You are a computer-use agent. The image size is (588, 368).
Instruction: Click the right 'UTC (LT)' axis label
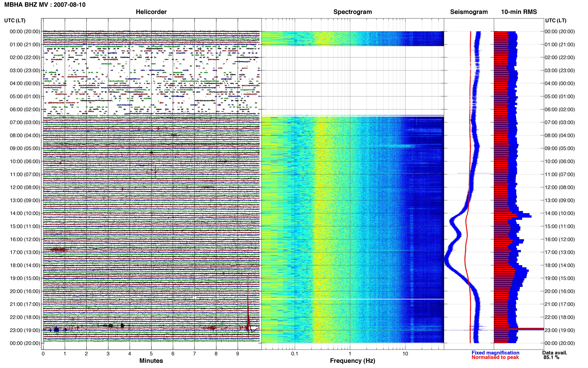click(556, 20)
